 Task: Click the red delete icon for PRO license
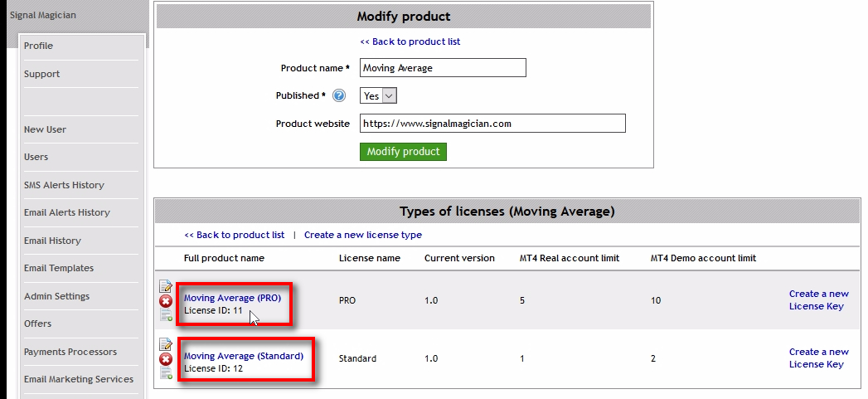pos(166,301)
